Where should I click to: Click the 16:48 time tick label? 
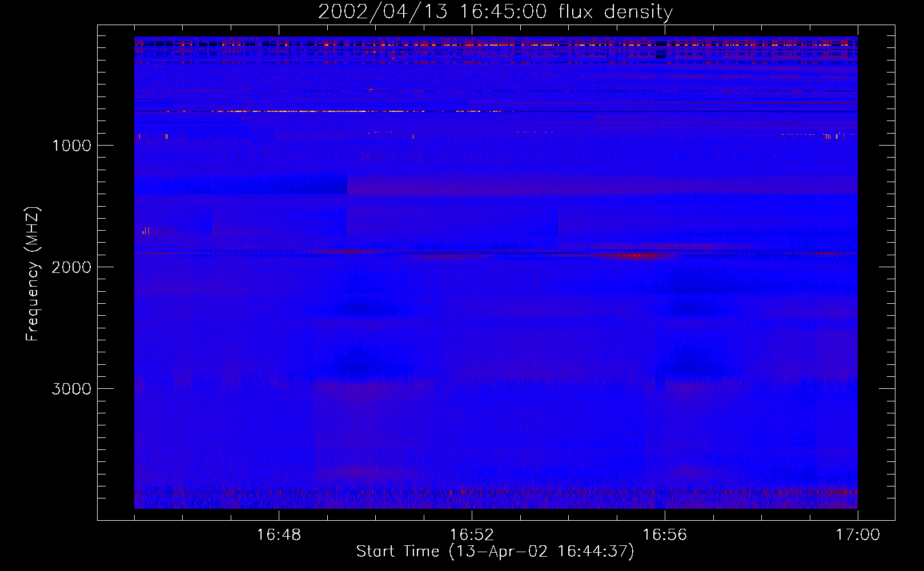point(279,535)
